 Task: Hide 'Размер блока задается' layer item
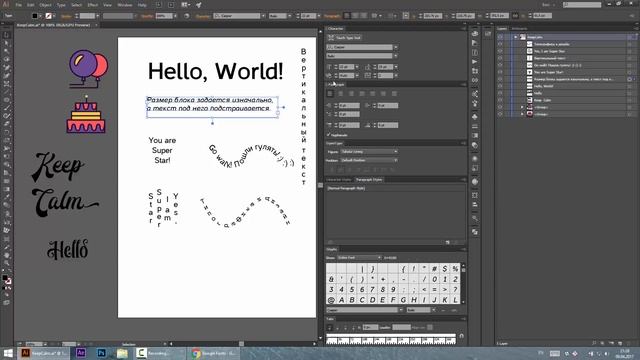coord(500,79)
